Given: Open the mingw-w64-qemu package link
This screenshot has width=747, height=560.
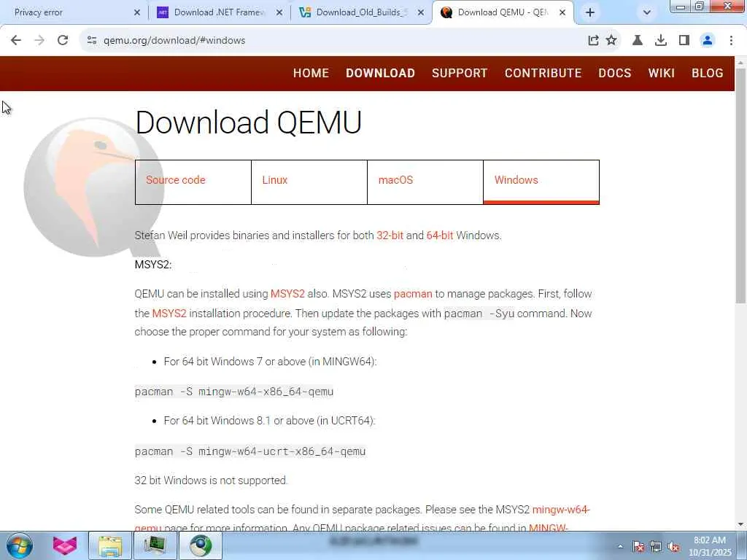Looking at the screenshot, I should click(x=561, y=510).
